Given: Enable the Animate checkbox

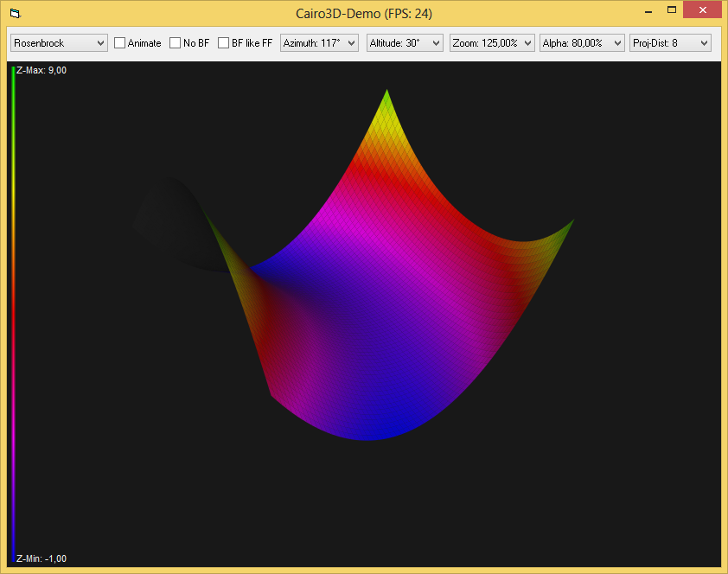Looking at the screenshot, I should pos(120,42).
